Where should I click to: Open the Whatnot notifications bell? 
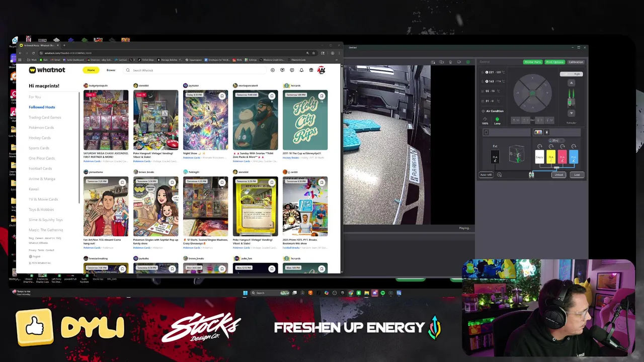[301, 70]
